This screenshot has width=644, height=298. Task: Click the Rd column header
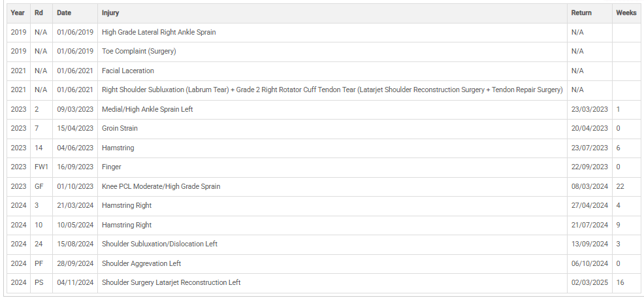(39, 12)
